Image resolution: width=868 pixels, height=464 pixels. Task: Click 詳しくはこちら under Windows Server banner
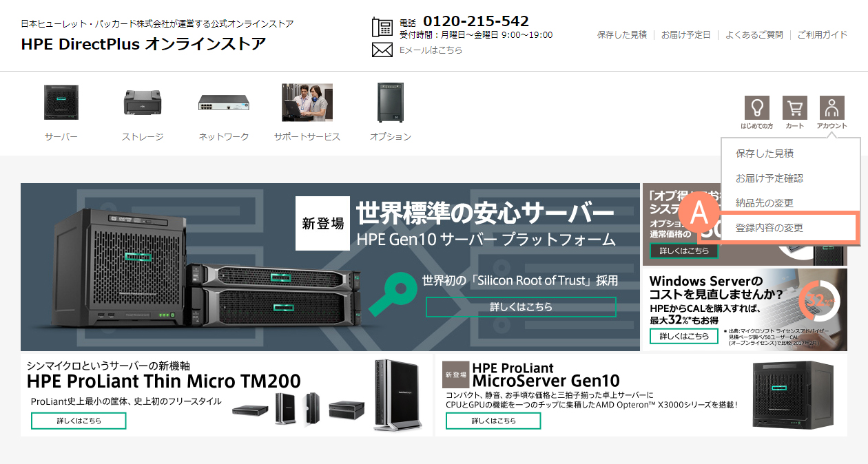coord(684,336)
